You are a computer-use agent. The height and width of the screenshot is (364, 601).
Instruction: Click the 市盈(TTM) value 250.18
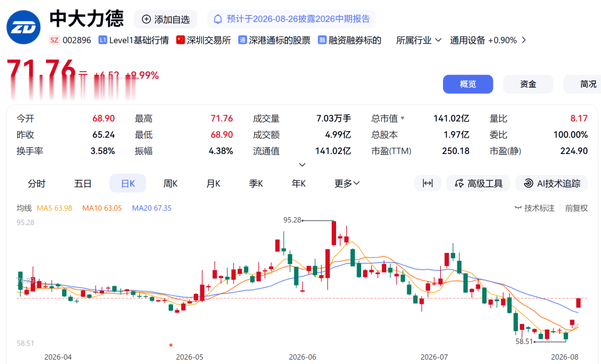click(x=456, y=151)
